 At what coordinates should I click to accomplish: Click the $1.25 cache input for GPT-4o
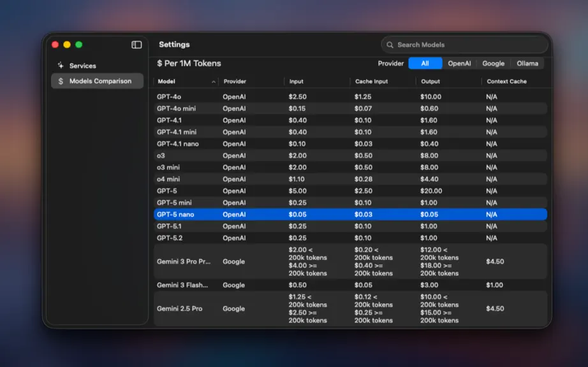coord(363,97)
